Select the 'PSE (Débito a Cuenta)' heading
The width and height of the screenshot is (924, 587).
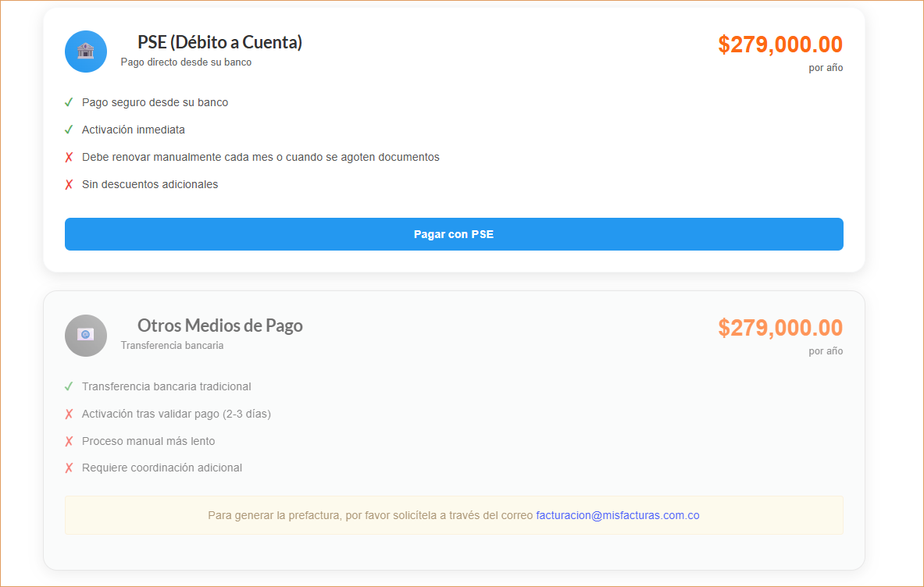[219, 42]
